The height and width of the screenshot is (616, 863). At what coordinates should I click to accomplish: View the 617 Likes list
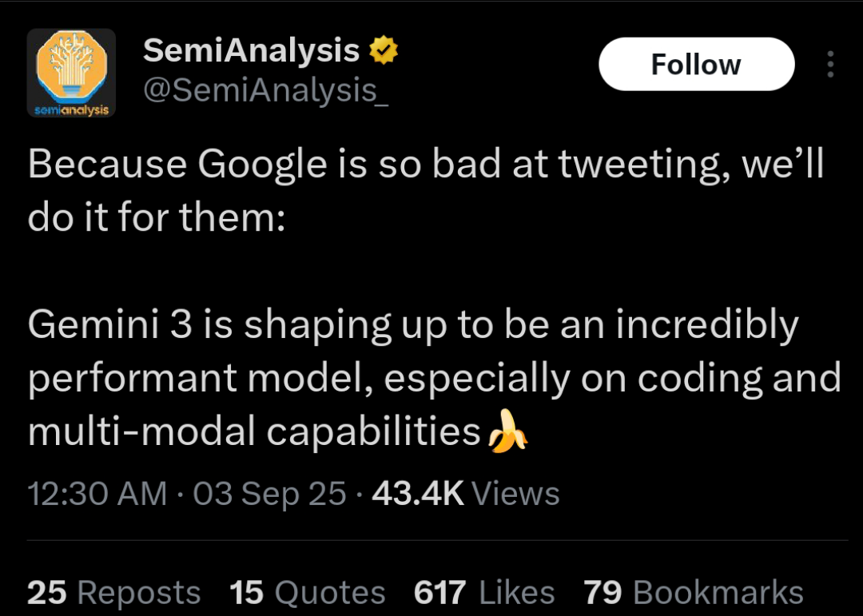tap(484, 592)
